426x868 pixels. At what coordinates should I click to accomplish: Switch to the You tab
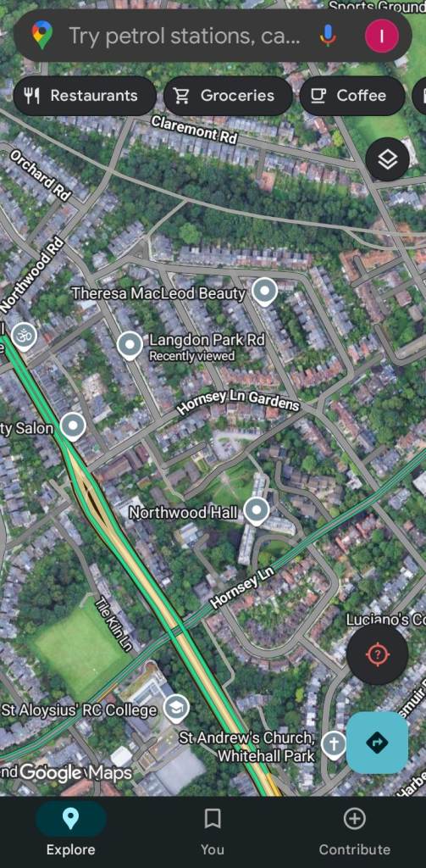(213, 832)
